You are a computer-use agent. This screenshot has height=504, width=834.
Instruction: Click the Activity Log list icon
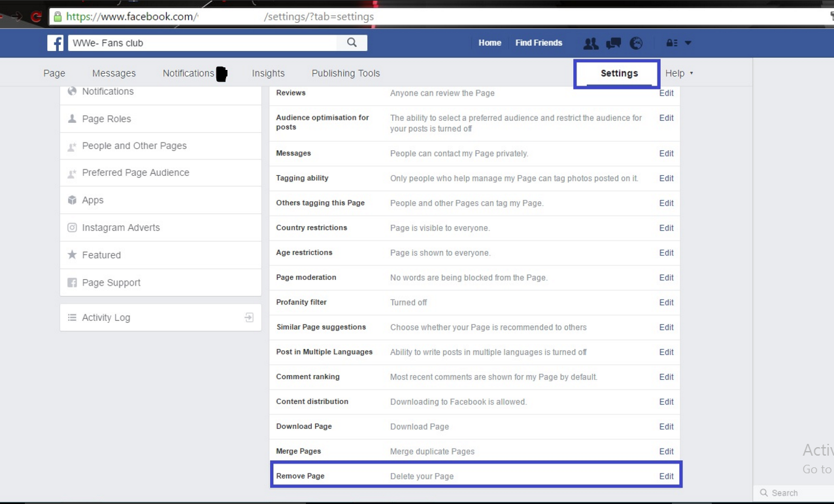[72, 317]
